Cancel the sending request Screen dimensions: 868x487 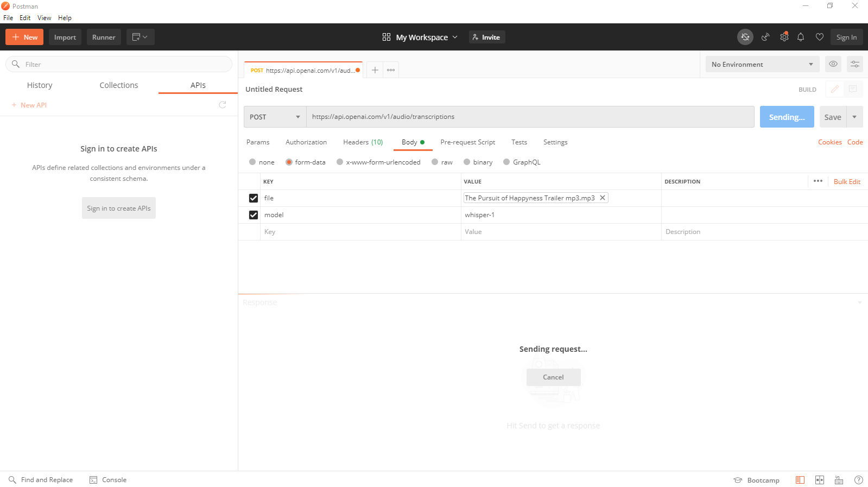[553, 377]
